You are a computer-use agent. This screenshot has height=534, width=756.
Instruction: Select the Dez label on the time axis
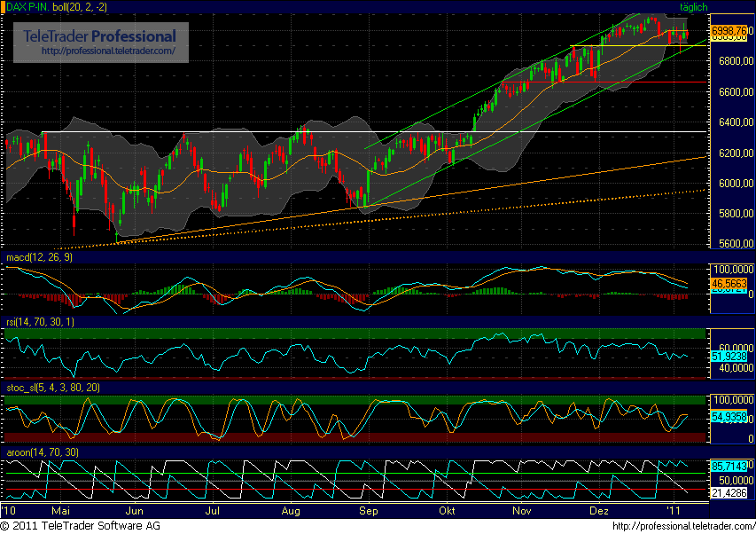point(598,511)
